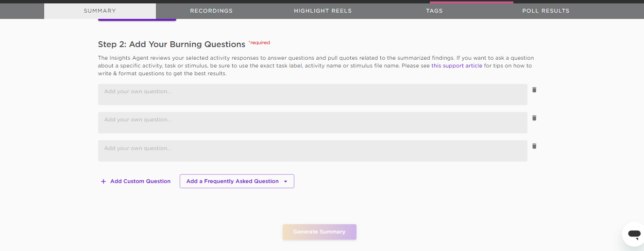Go to the Tags tab
Viewport: 644px width, 251px height.
click(x=434, y=11)
